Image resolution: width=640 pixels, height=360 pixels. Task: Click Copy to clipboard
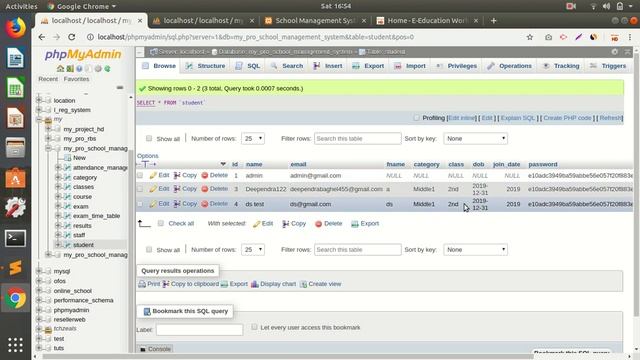[191, 284]
